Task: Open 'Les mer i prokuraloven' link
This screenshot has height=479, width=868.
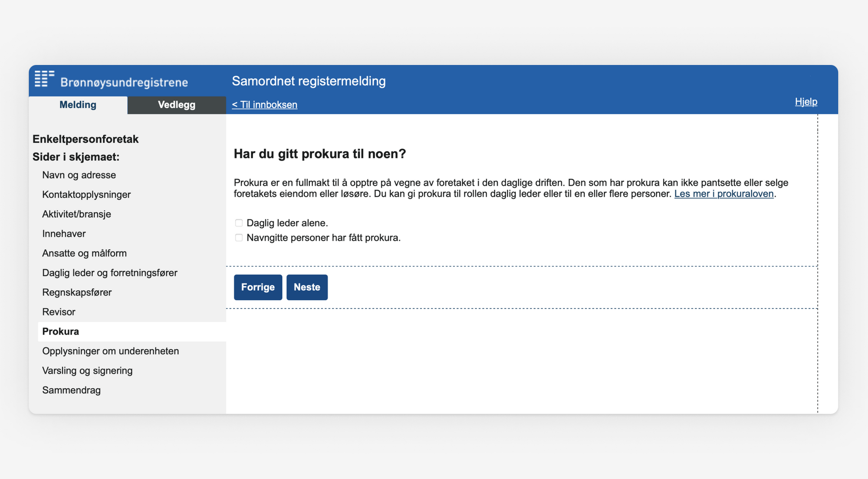Action: [x=723, y=194]
